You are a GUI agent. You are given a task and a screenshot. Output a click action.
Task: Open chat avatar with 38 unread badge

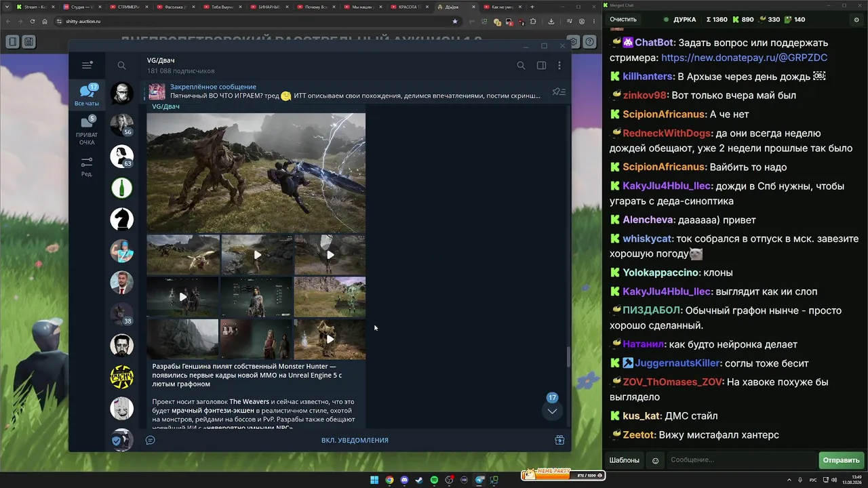pos(122,314)
